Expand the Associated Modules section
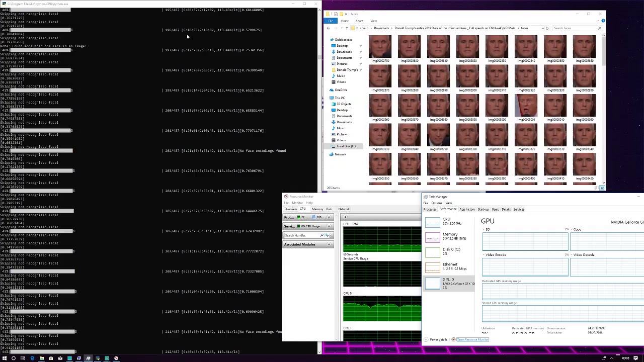644x362 pixels. pos(329,244)
